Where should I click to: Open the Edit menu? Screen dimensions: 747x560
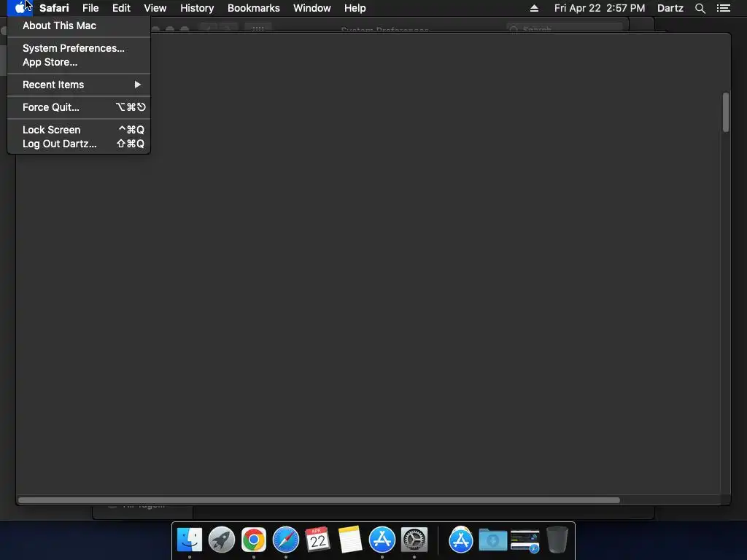click(121, 8)
